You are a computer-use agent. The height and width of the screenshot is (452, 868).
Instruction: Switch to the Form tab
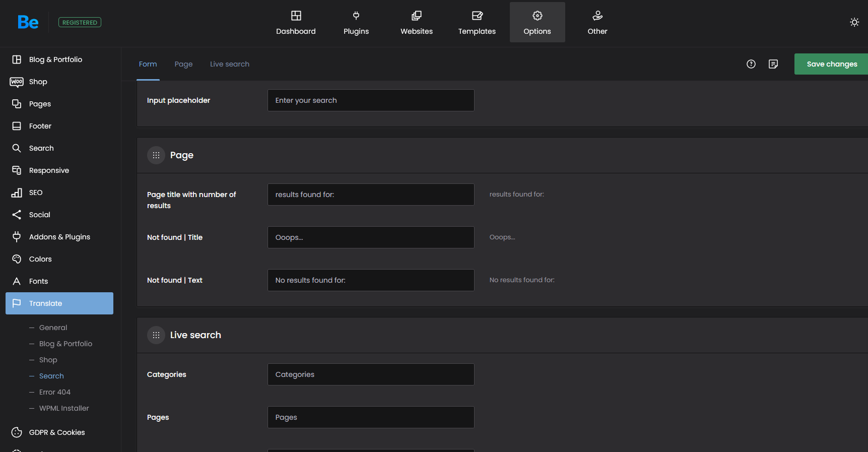(x=148, y=64)
